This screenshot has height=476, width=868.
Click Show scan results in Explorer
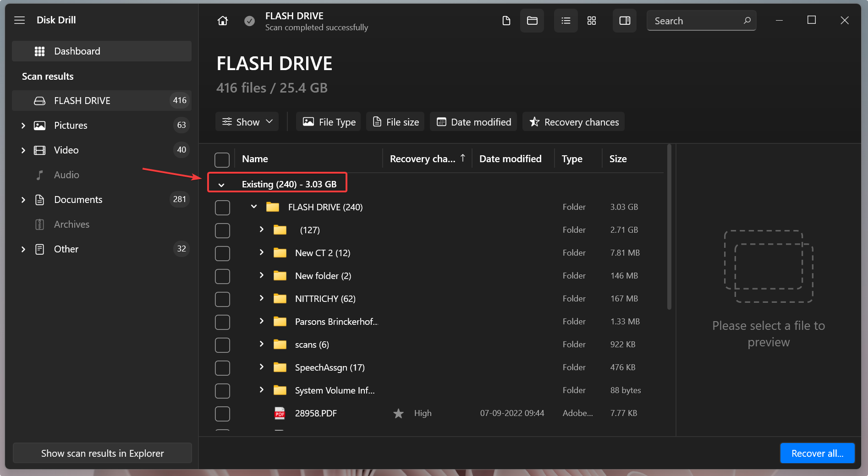102,453
